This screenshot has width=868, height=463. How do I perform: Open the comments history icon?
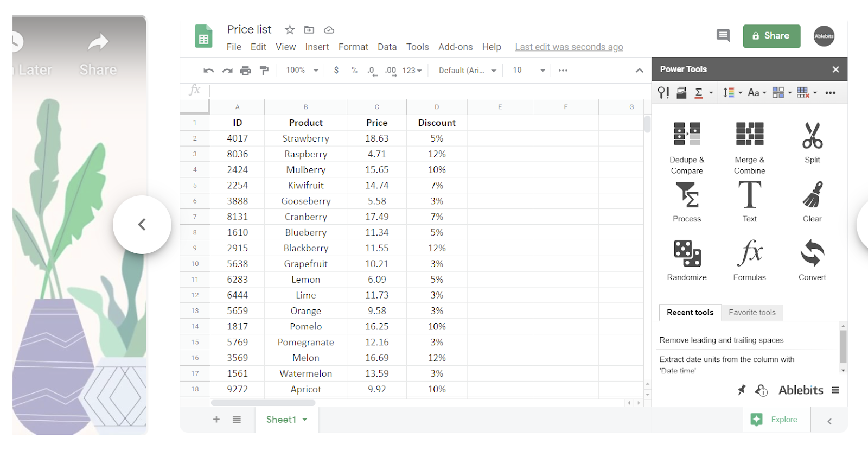(x=723, y=36)
